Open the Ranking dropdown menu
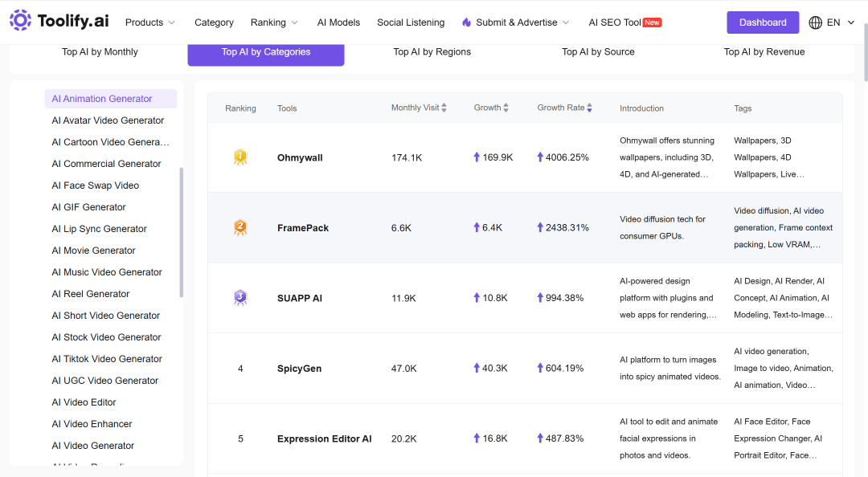Screen dimensions: 868x477 (x=274, y=22)
